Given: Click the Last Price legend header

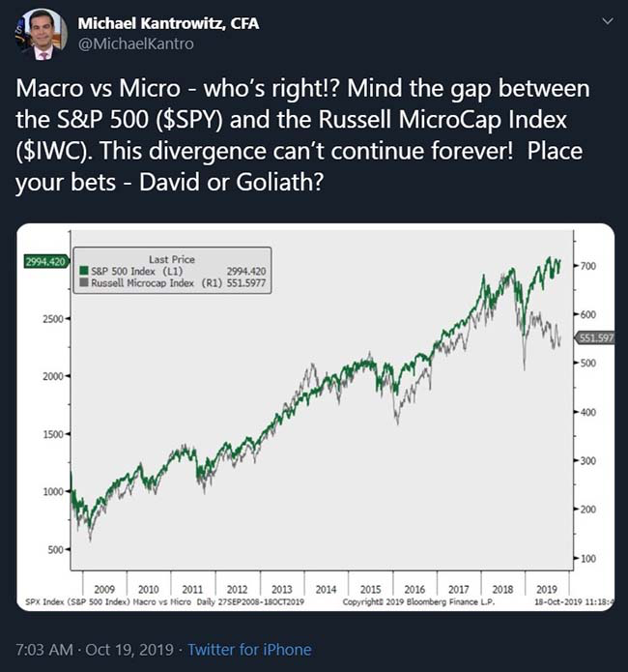Looking at the screenshot, I should coord(172,259).
